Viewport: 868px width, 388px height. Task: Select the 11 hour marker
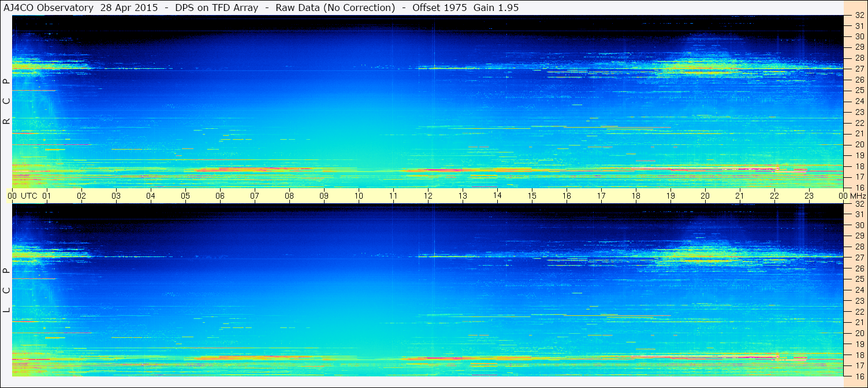393,196
